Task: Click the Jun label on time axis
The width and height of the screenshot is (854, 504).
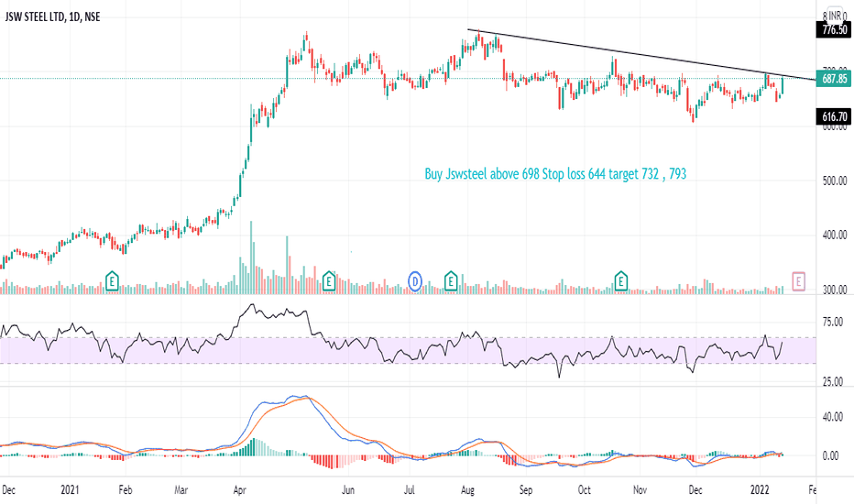Action: [x=348, y=490]
